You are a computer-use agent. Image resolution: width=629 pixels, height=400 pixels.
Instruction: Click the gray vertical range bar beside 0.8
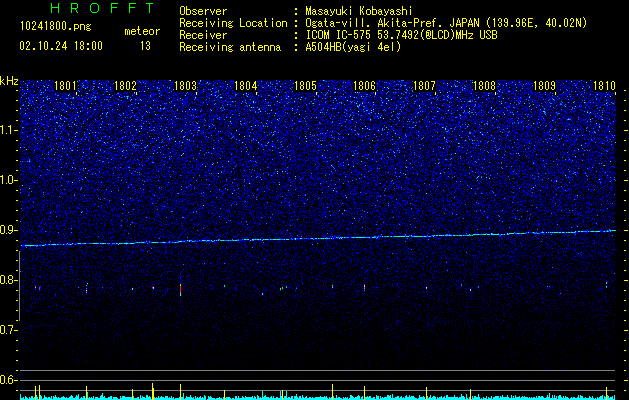click(x=20, y=286)
